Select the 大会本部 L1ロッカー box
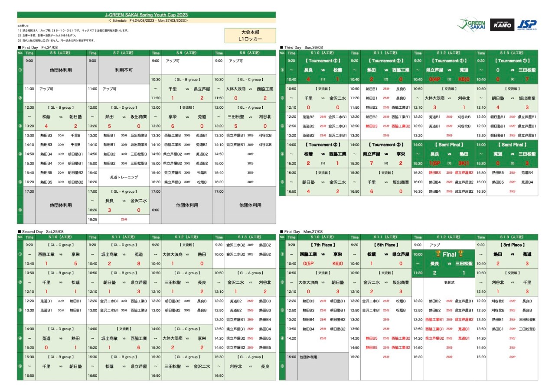Viewport: 555px width, 392px height. click(250, 36)
